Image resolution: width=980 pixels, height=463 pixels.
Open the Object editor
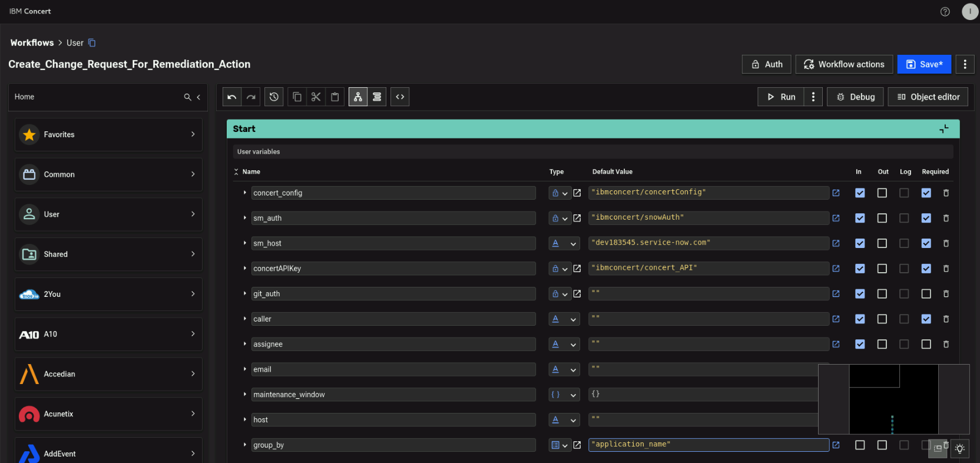(x=928, y=97)
